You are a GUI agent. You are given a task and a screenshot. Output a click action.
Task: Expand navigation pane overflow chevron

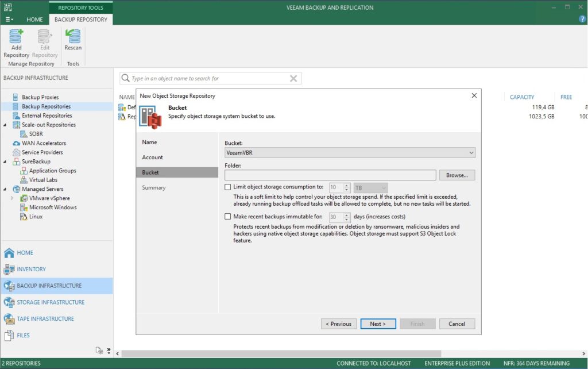[109, 351]
